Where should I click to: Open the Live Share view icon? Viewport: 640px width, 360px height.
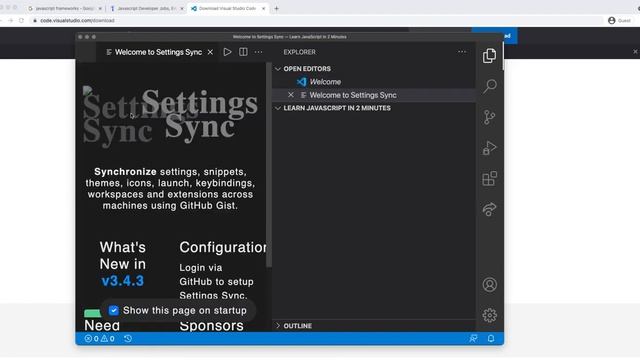click(489, 209)
